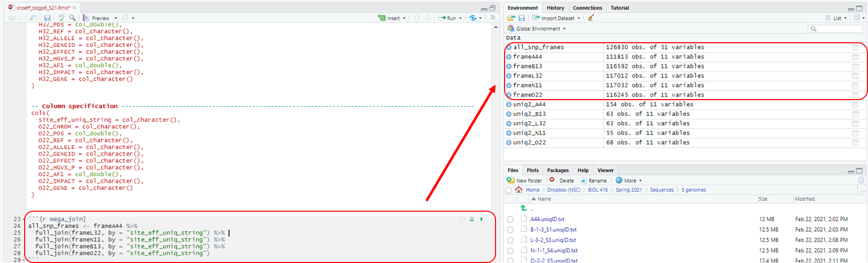Click the Preview button

pyautogui.click(x=96, y=18)
